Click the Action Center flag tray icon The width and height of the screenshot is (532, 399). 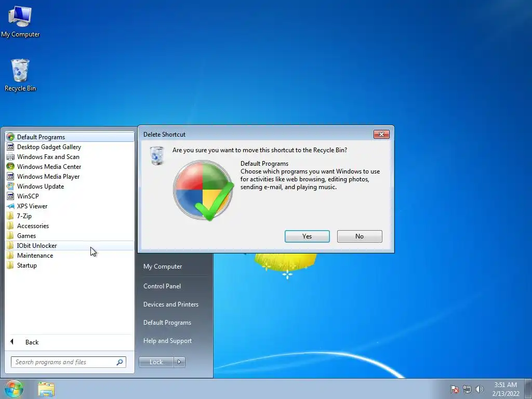(454, 389)
